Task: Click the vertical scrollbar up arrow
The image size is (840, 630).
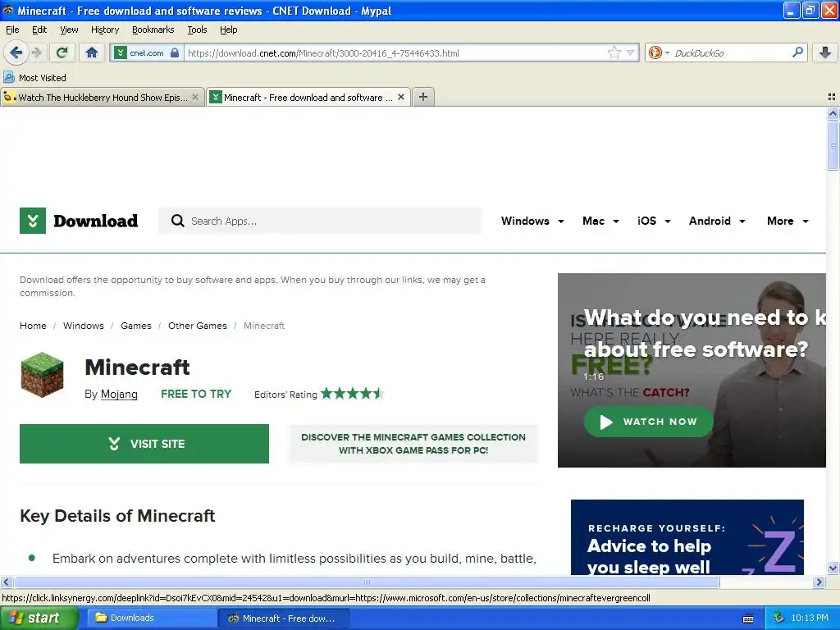Action: point(833,113)
